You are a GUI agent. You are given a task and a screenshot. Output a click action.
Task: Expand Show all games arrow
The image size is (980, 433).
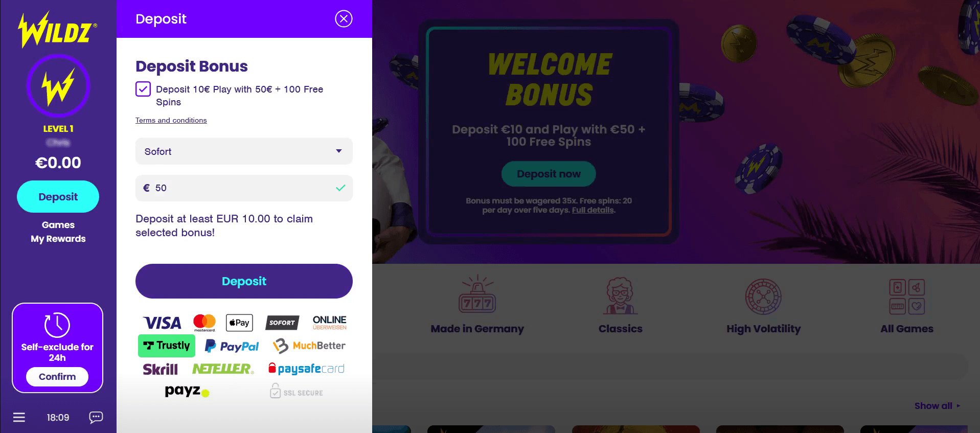pos(958,406)
